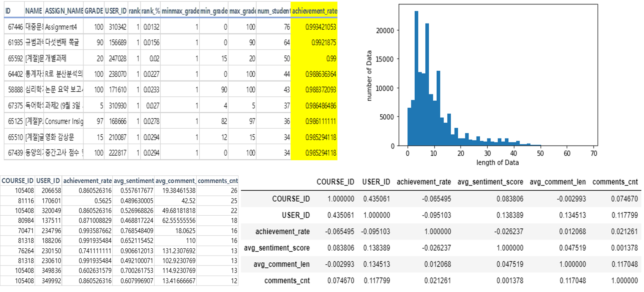
Task: Select the comments_cnt row label in correlation matrix
Action: pos(287,281)
